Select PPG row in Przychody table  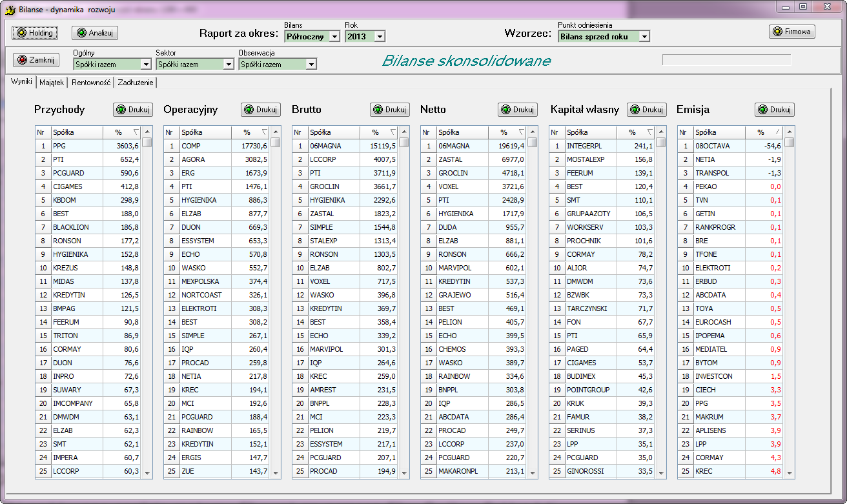pyautogui.click(x=88, y=146)
